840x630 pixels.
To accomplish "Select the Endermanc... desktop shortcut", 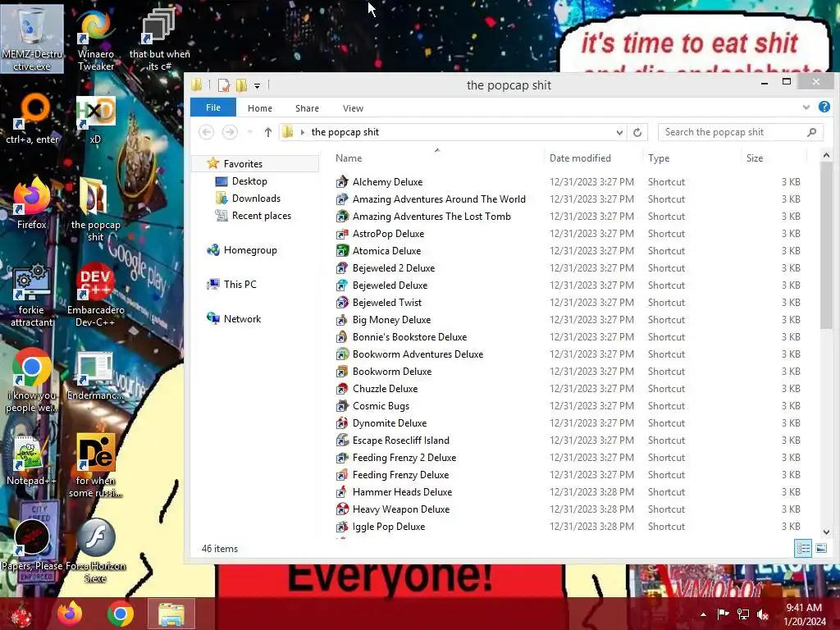I will point(95,375).
